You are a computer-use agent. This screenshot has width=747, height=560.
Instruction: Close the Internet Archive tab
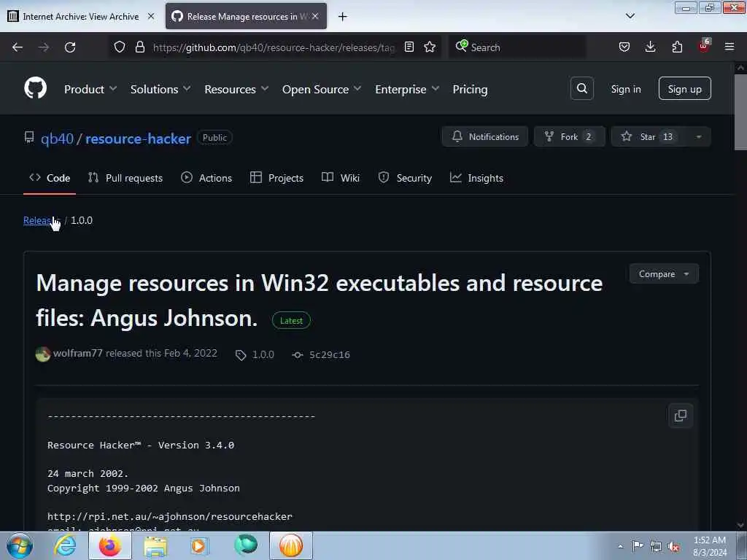coord(151,16)
